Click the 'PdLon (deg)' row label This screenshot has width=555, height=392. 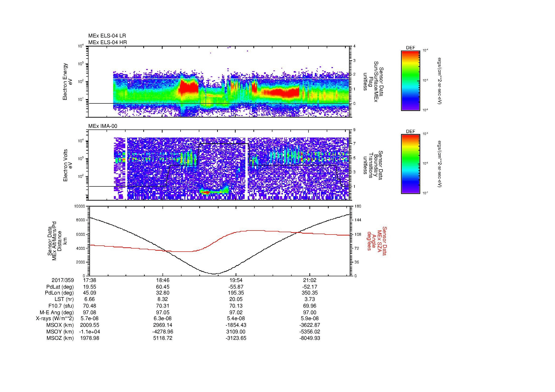coord(59,293)
